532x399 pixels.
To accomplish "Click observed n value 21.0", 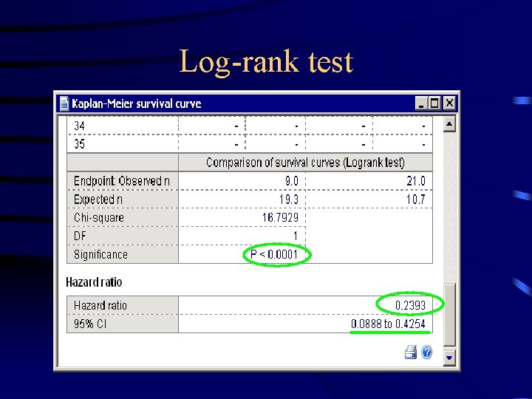I will click(416, 181).
